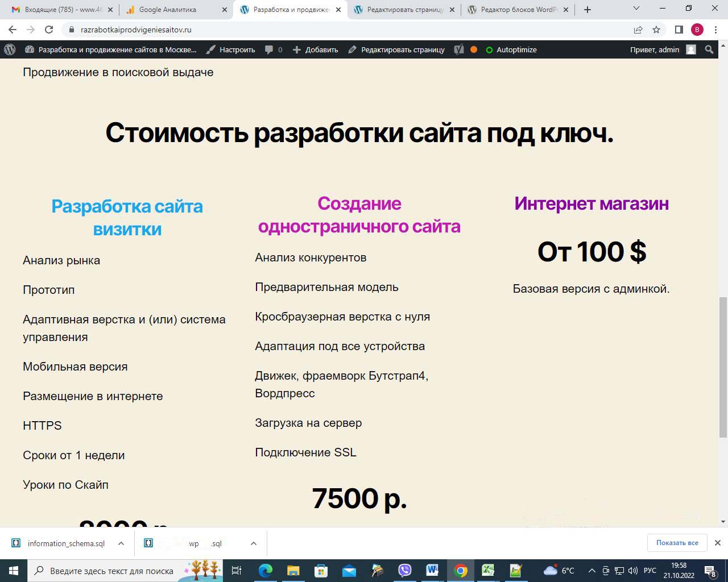Open the Autoptimize admin bar menu
The width and height of the screenshot is (728, 582).
pos(511,49)
